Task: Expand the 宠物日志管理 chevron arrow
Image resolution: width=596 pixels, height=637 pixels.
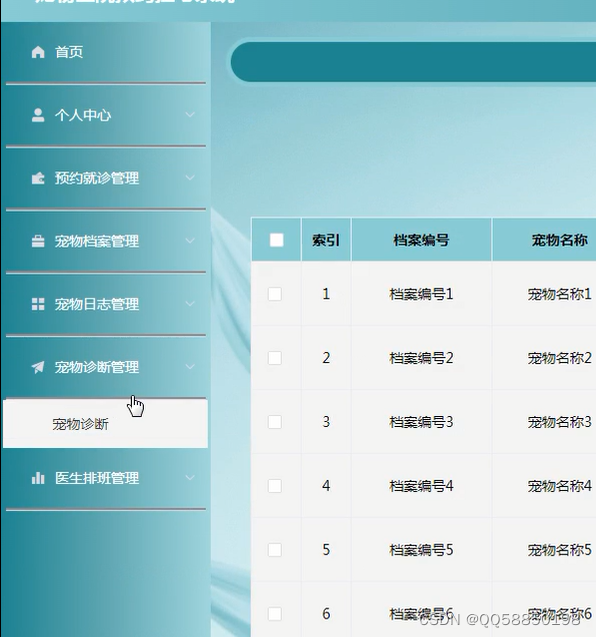Action: [190, 304]
